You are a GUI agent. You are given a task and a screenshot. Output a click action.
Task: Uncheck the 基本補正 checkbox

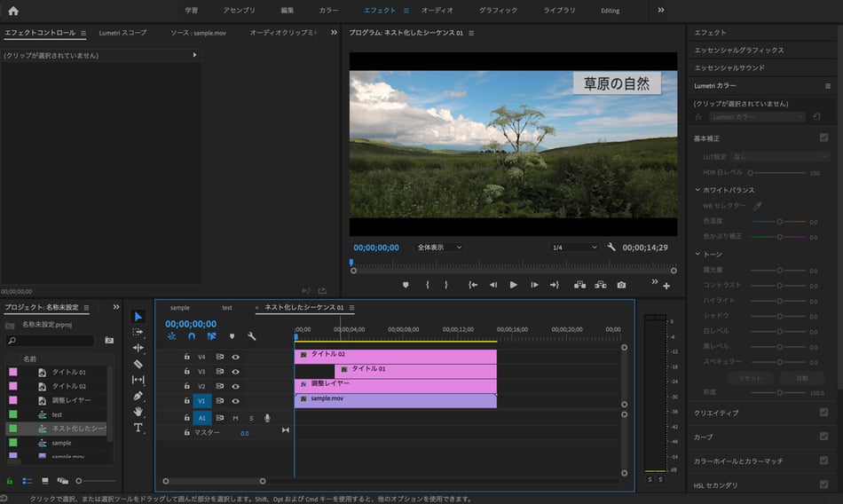(823, 138)
